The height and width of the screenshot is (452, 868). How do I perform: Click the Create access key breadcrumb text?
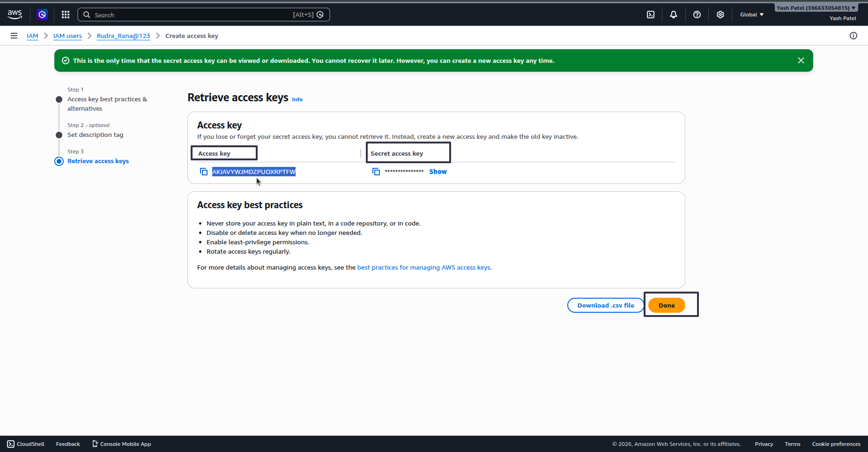(x=192, y=36)
